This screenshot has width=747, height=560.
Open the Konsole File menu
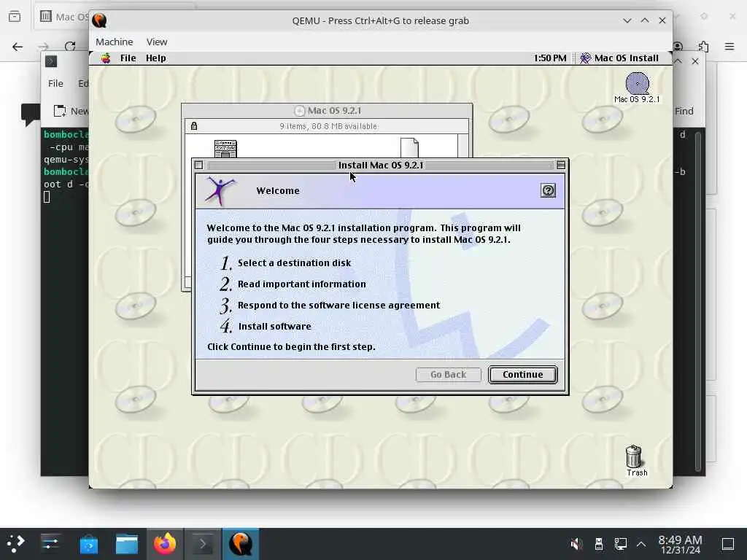(x=55, y=83)
